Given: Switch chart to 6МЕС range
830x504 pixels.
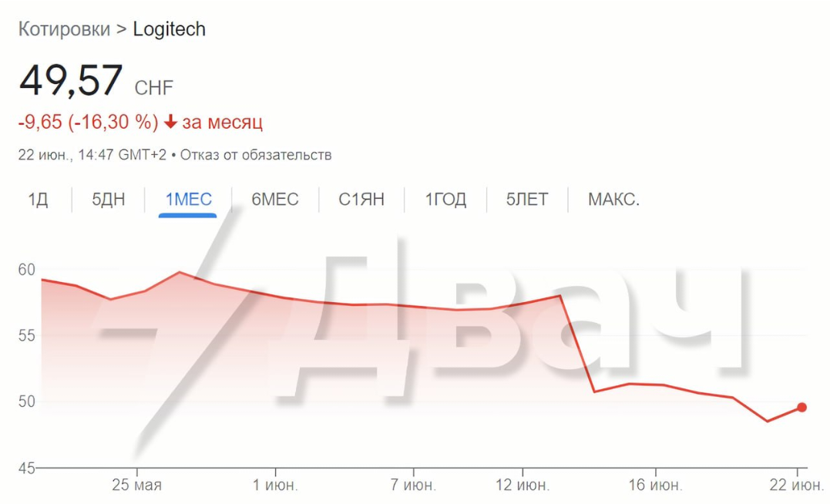Looking at the screenshot, I should tap(274, 200).
